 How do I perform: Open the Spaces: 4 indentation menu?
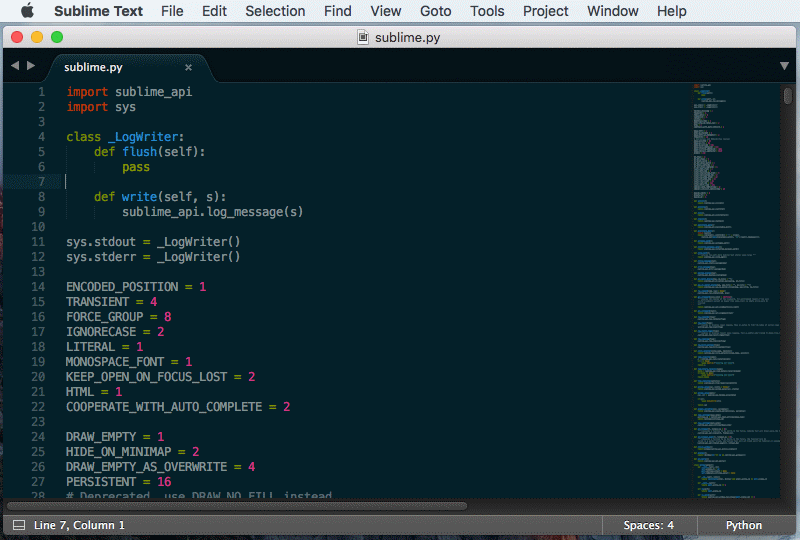tap(648, 525)
